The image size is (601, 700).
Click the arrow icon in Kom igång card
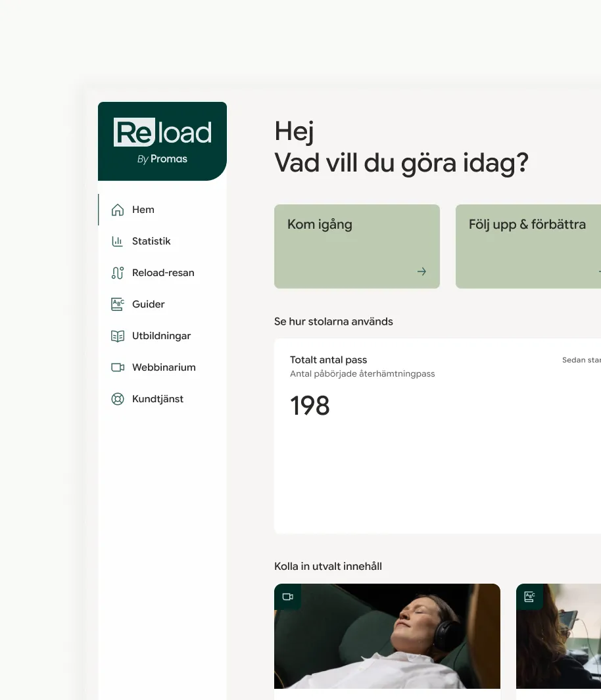coord(421,271)
